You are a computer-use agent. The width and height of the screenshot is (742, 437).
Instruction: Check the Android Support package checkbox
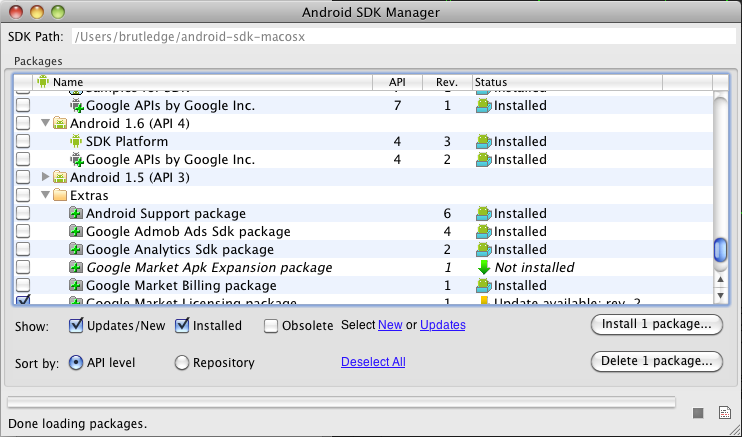[23, 213]
